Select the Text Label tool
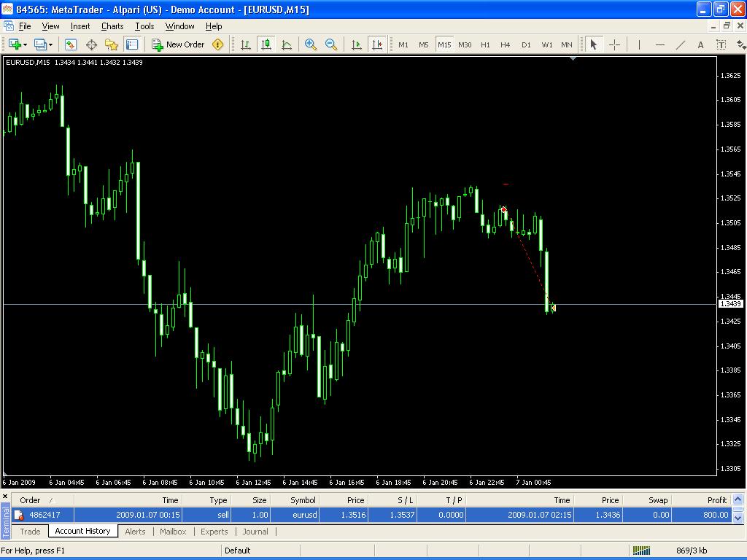 721,44
